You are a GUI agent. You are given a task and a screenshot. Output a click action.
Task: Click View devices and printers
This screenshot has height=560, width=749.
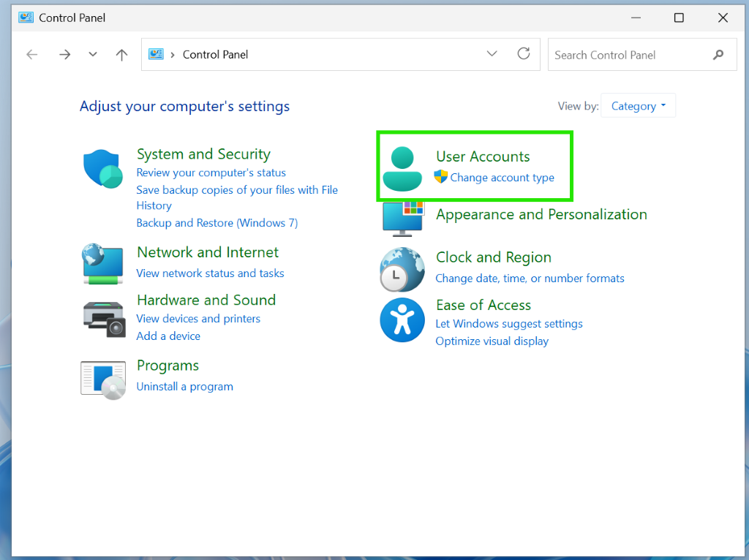click(x=198, y=319)
